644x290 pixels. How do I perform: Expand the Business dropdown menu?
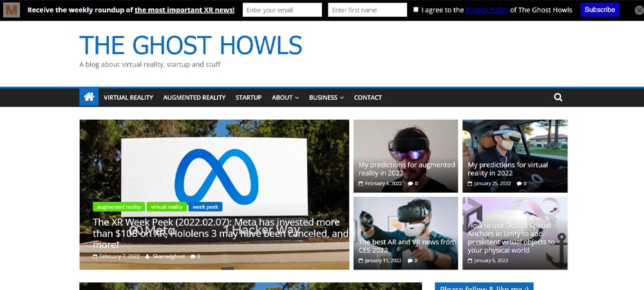pos(326,97)
